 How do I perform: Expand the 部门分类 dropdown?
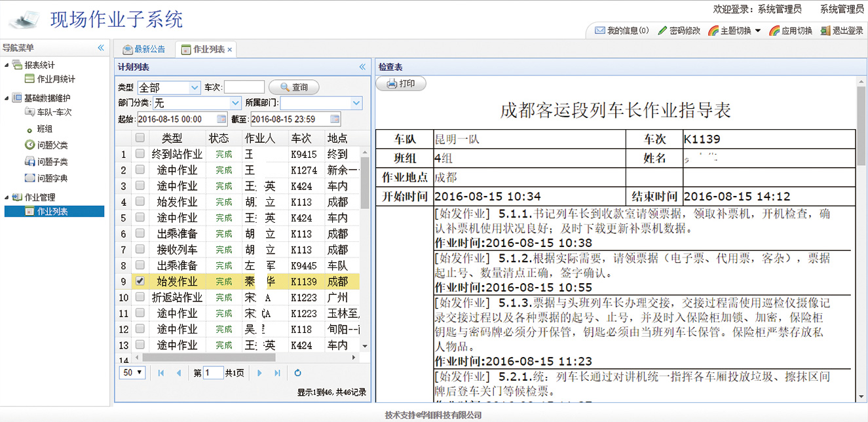coord(236,103)
